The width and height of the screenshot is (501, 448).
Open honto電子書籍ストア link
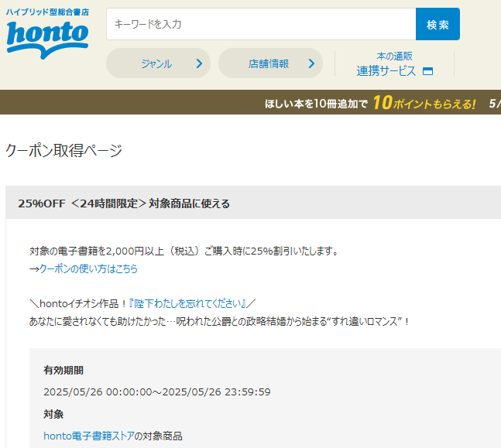(x=89, y=436)
